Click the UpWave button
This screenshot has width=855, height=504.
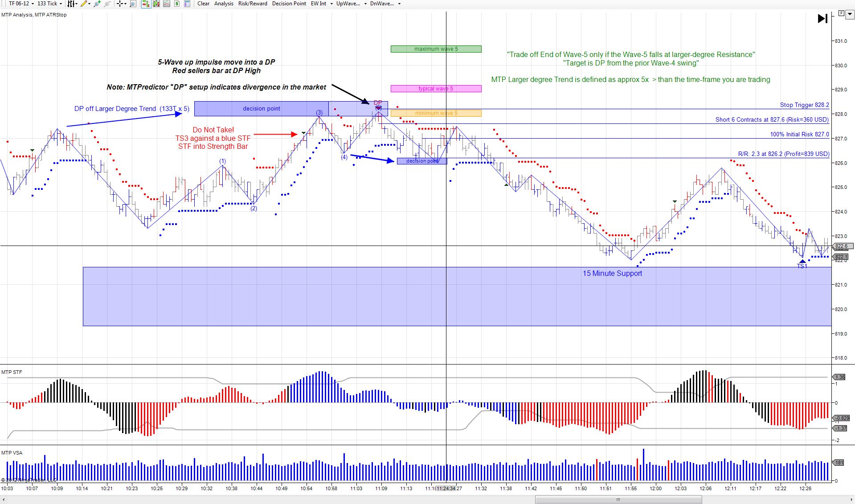[x=348, y=4]
